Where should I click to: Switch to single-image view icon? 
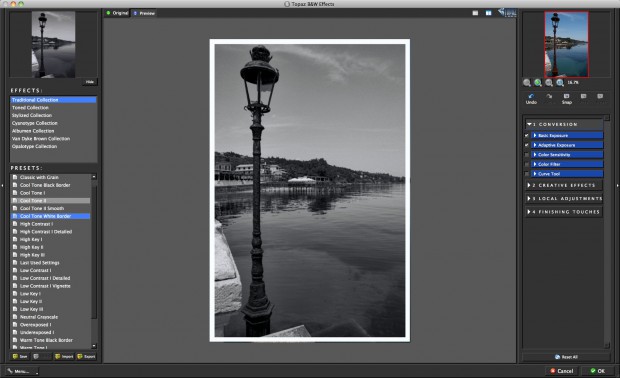tap(475, 13)
